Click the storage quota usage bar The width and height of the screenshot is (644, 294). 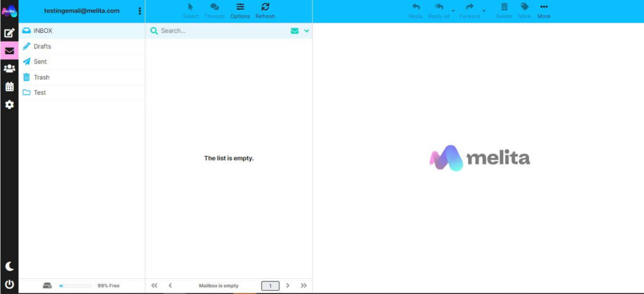coord(75,286)
